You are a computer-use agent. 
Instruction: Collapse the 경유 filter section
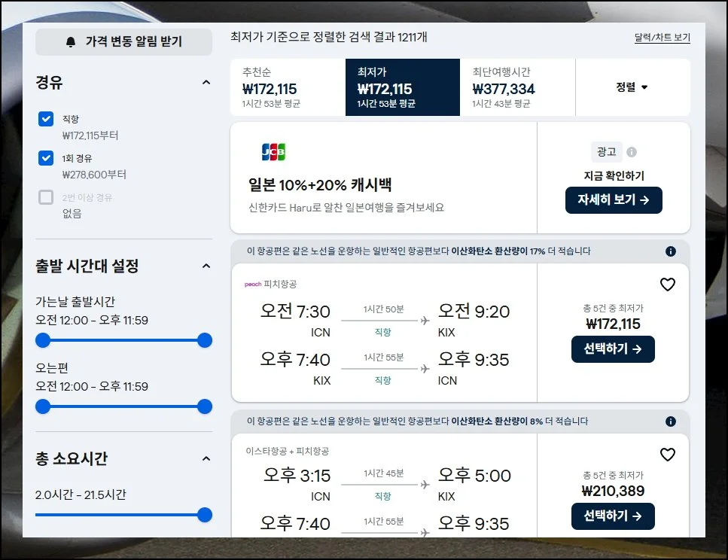point(206,82)
